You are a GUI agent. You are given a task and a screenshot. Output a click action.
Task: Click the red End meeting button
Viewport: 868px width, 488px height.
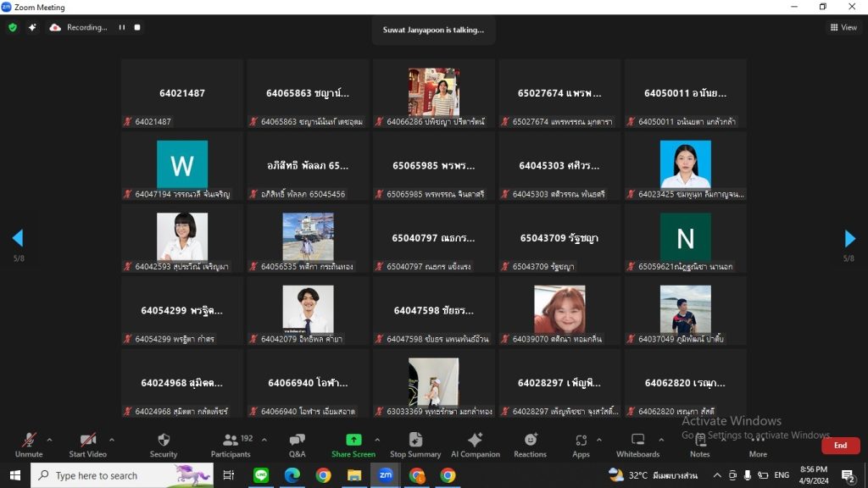click(x=840, y=446)
